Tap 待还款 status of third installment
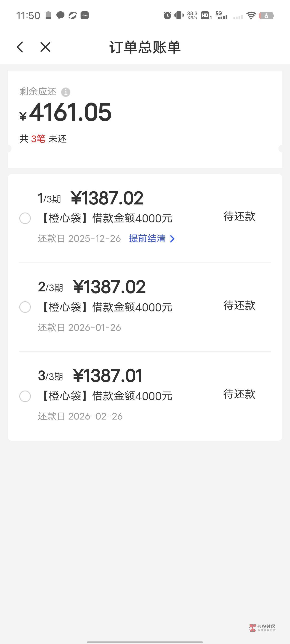This screenshot has width=290, height=644. (239, 394)
